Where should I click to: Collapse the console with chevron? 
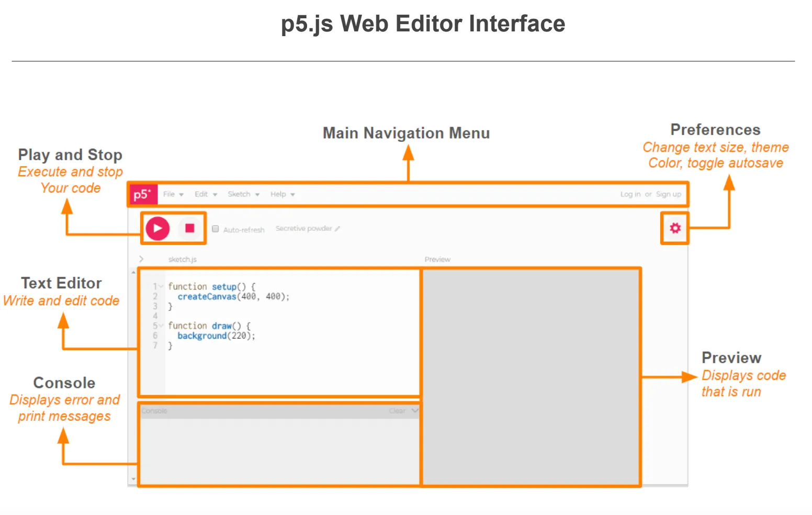415,411
